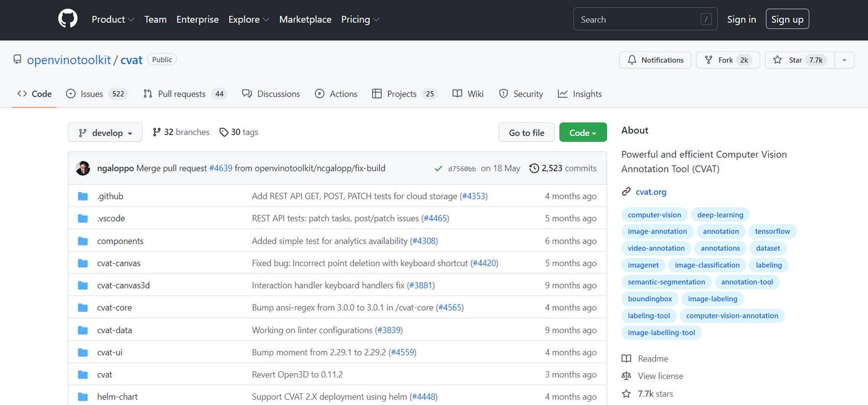Click the folder icon for helm-chart
Viewport: 868px width, 405px height.
coord(83,397)
